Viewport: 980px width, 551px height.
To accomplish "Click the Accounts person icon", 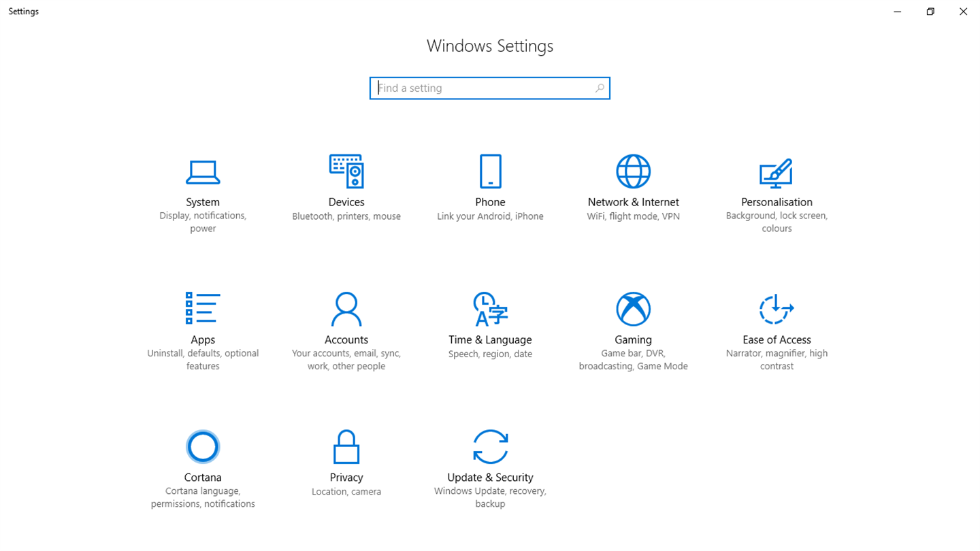I will coord(346,309).
